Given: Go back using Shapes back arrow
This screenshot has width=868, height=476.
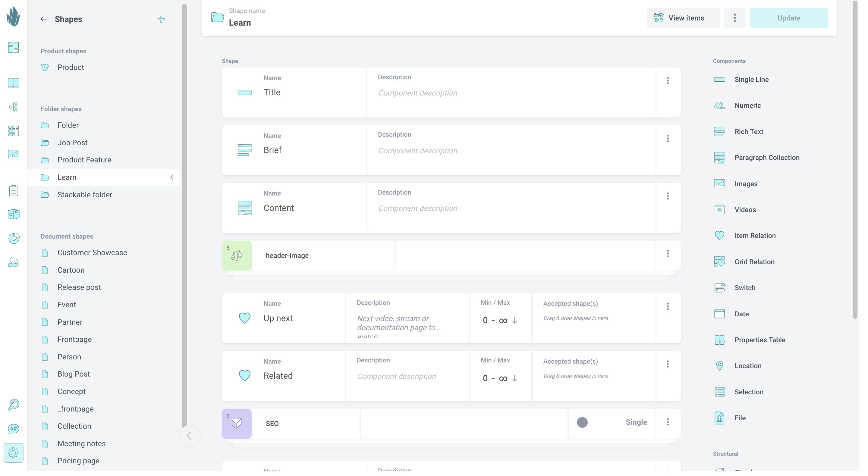Looking at the screenshot, I should coord(43,19).
